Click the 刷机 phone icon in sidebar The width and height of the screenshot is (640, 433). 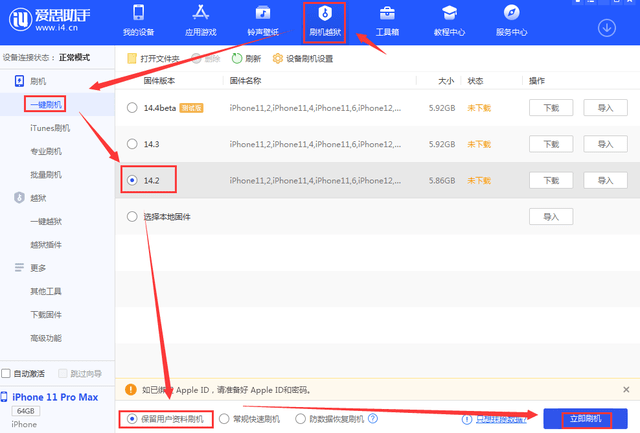pos(19,81)
